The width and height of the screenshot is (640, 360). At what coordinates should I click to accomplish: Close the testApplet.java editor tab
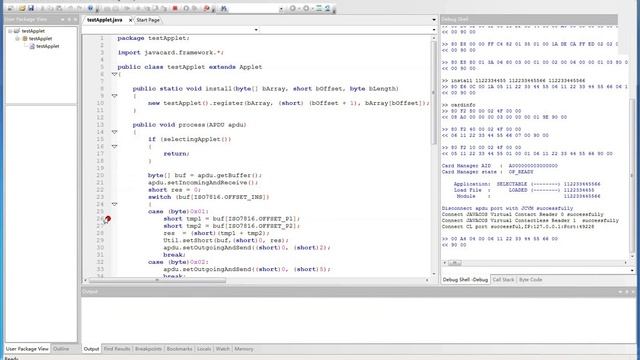(x=130, y=20)
